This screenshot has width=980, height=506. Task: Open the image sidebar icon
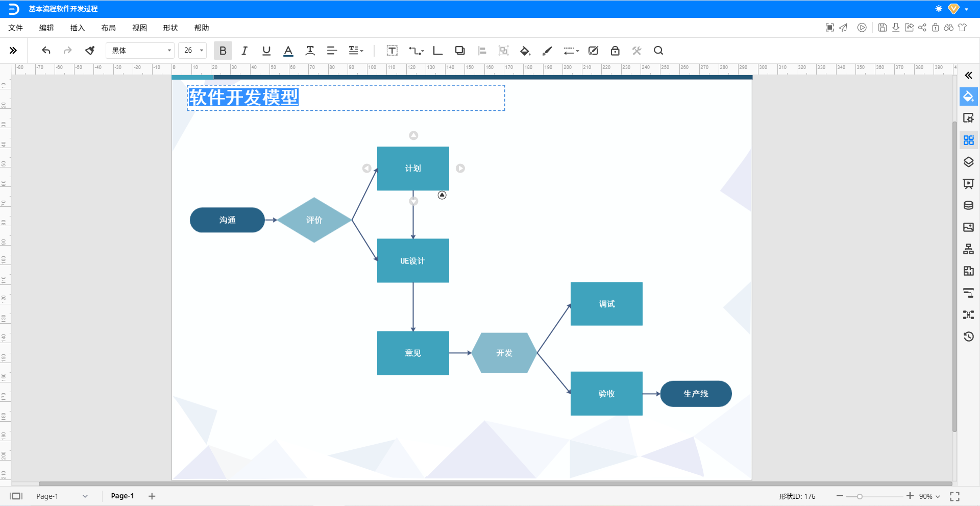968,227
